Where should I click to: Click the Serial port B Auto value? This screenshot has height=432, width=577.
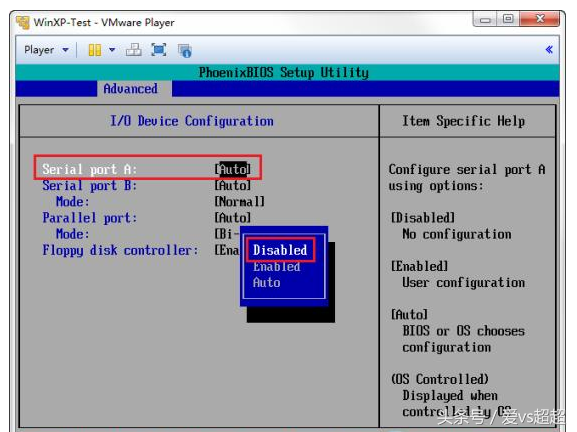click(233, 185)
